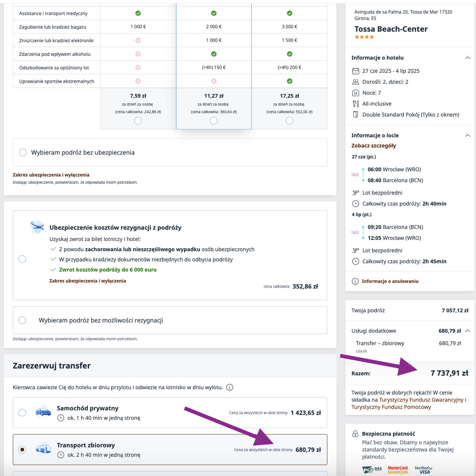Open travel insurance Zakres ubezpieczenia i wyłączenia

51,175
